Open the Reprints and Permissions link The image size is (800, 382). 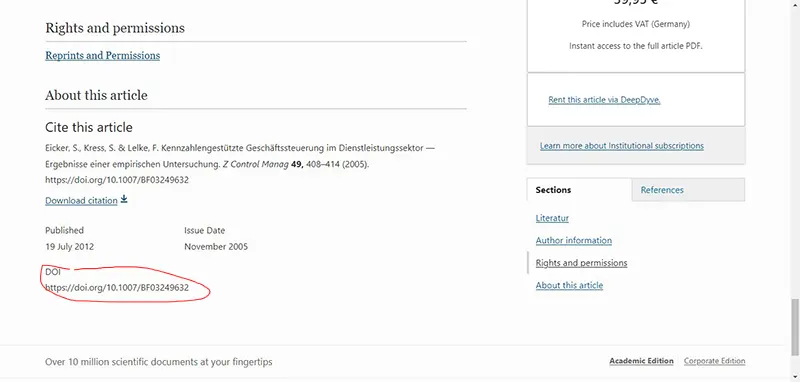click(103, 56)
